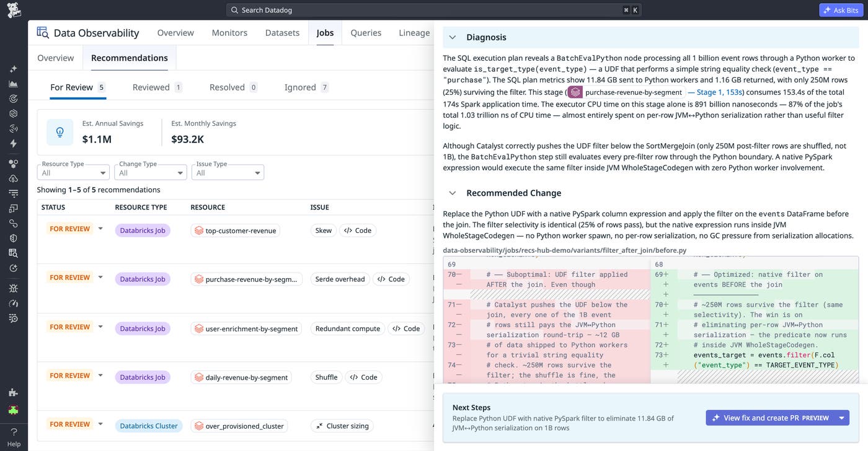Click the Ask Bits button
The width and height of the screenshot is (868, 451).
841,10
